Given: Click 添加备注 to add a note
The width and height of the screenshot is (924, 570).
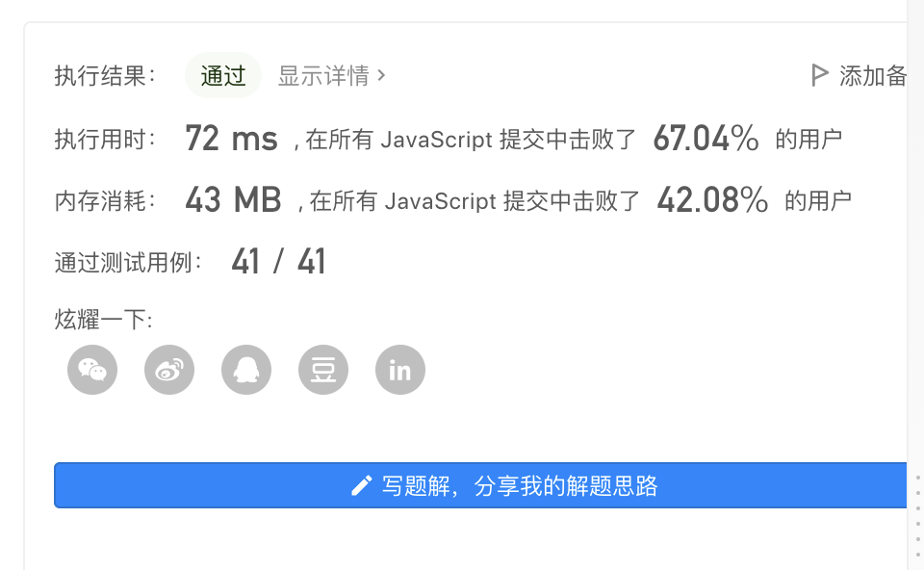Looking at the screenshot, I should (874, 75).
